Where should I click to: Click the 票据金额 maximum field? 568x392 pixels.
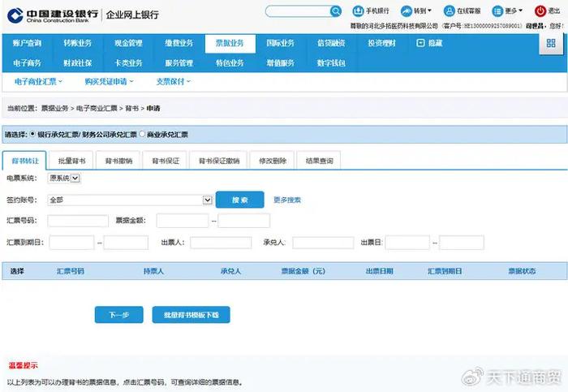243,221
